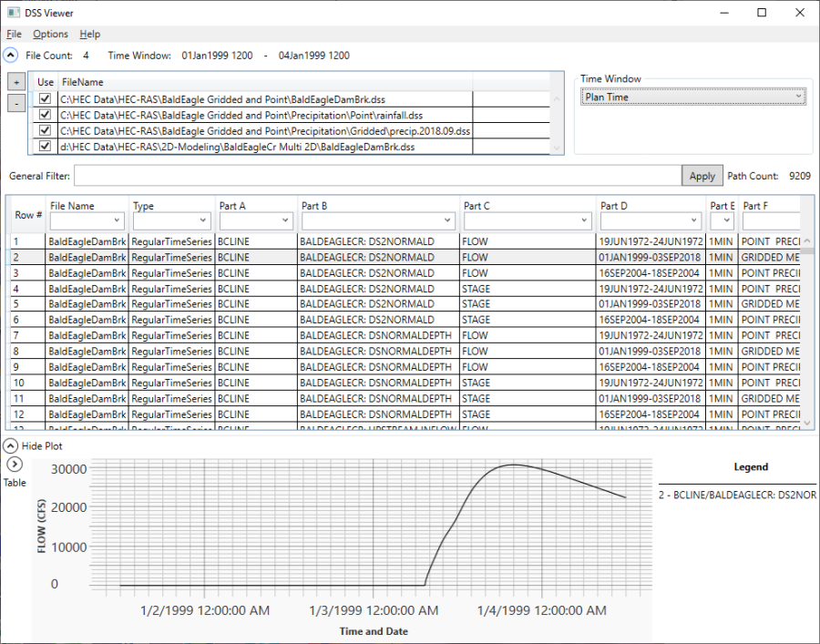820x644 pixels.
Task: Uncheck the rainfall.dss file checkbox
Action: [x=45, y=115]
